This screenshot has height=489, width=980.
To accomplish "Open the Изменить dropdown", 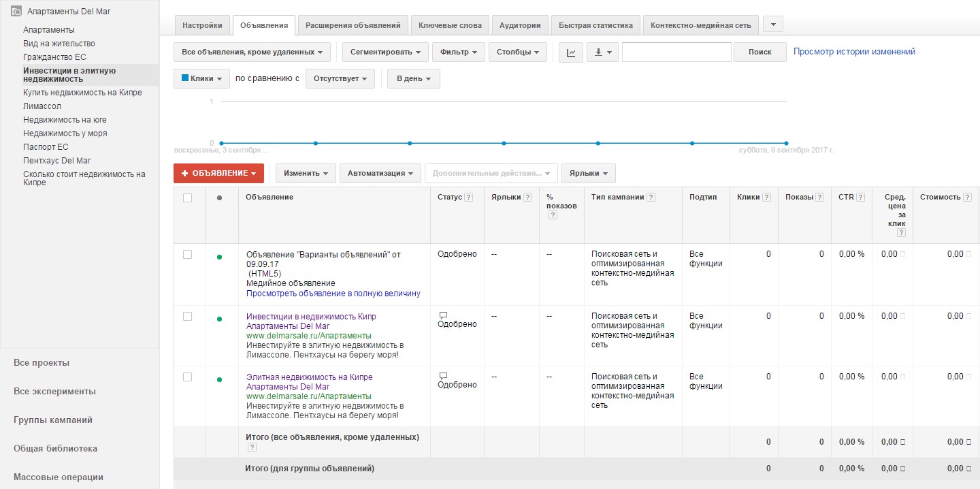I will tap(306, 173).
